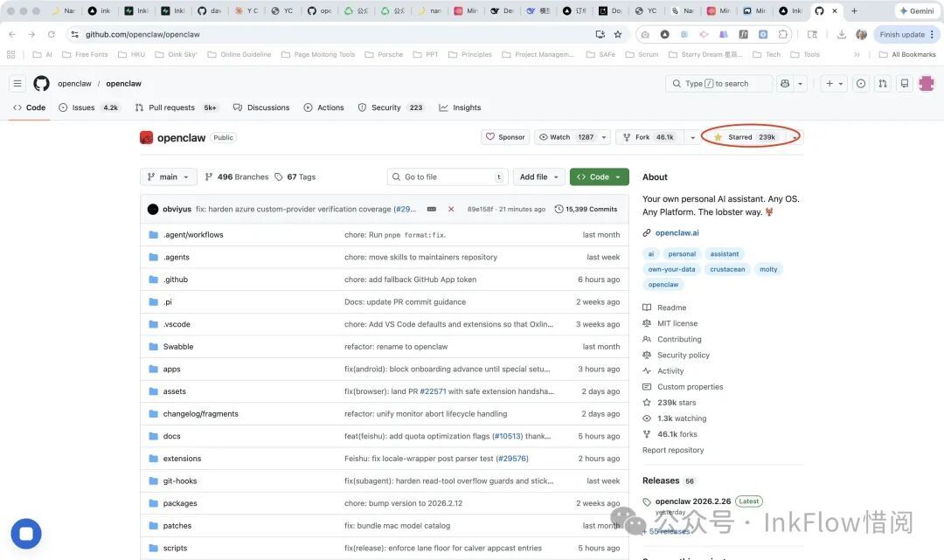Toggle the Starred button
944x560 pixels.
click(x=745, y=137)
